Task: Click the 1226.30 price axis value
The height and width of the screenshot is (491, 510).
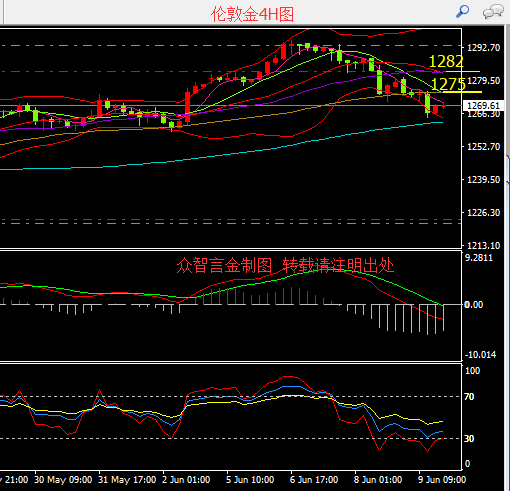Action: (x=483, y=213)
